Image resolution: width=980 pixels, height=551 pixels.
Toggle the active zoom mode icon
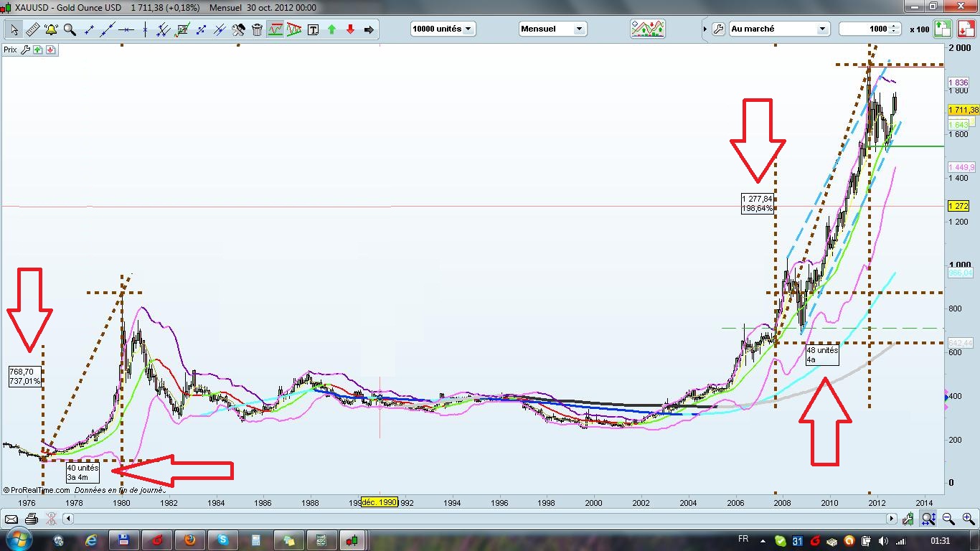coord(928,519)
